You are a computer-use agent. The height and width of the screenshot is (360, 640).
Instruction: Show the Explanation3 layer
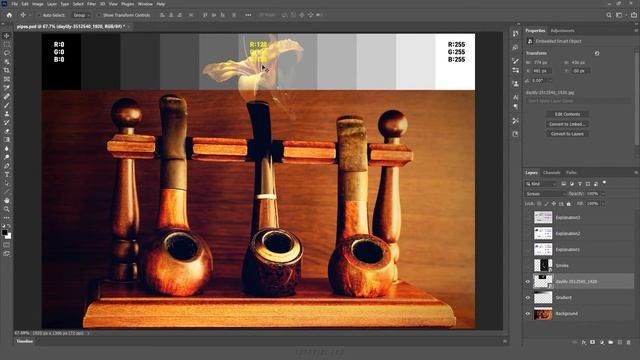(528, 218)
